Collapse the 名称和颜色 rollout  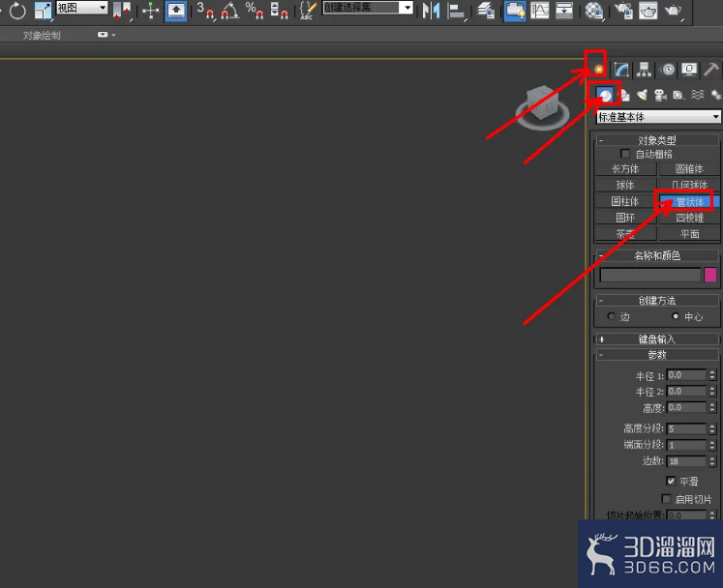coord(657,255)
